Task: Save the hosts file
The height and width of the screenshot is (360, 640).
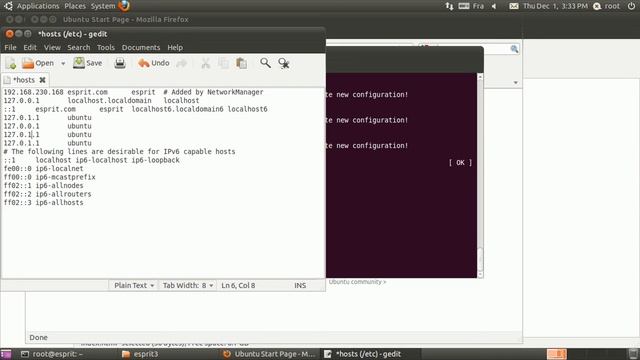Action: point(88,63)
